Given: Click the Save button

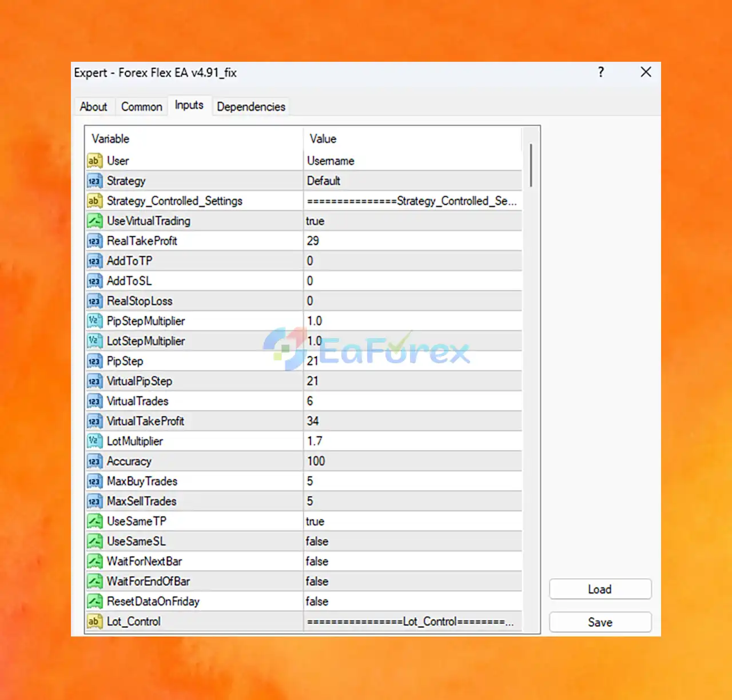Looking at the screenshot, I should pyautogui.click(x=600, y=622).
